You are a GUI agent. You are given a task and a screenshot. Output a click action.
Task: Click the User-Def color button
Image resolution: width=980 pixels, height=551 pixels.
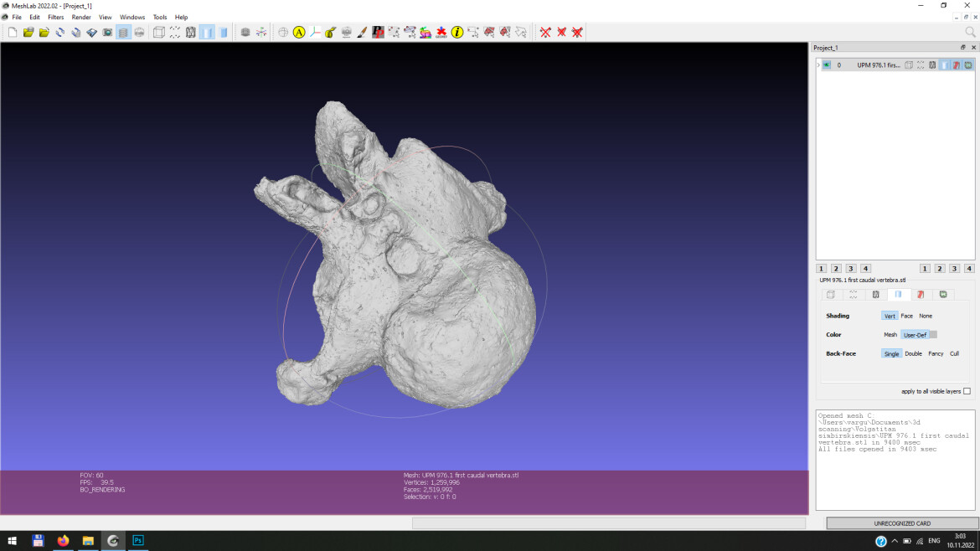(x=914, y=335)
